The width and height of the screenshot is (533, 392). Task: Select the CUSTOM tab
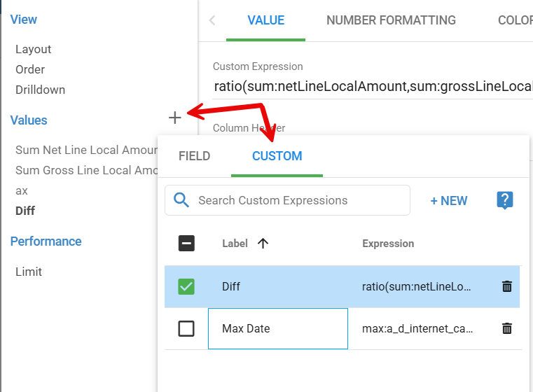(x=277, y=156)
